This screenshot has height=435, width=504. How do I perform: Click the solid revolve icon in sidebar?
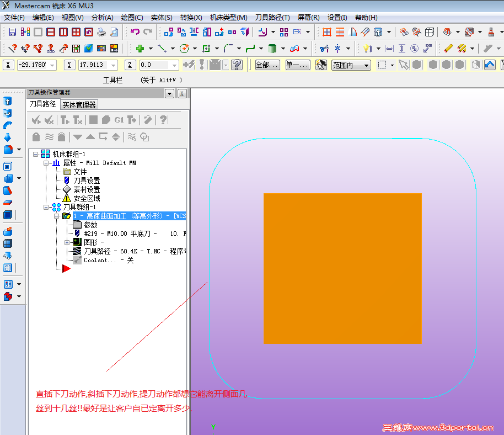click(8, 113)
